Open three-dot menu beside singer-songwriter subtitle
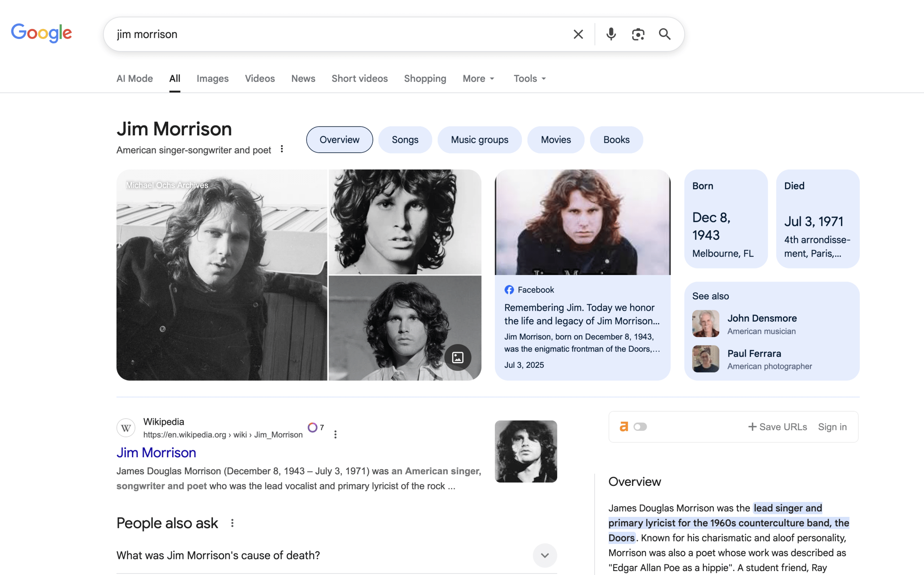This screenshot has width=924, height=575. coord(282,149)
